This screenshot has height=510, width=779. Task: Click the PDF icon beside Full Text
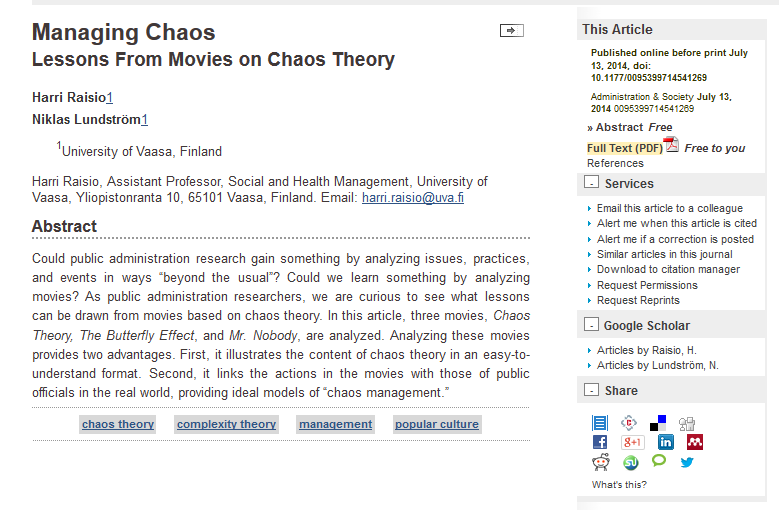point(672,145)
